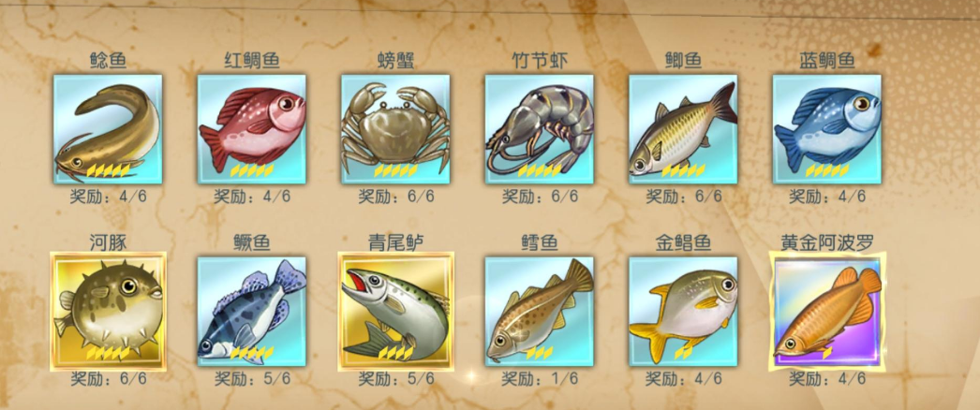This screenshot has height=410, width=980.
Task: Click the golden 青尾鲈 bass card
Action: (395, 312)
